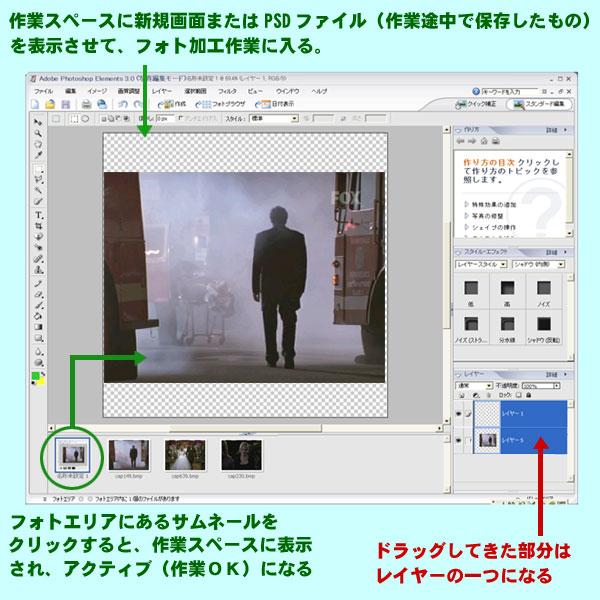Select the Sponge tool

38,362
